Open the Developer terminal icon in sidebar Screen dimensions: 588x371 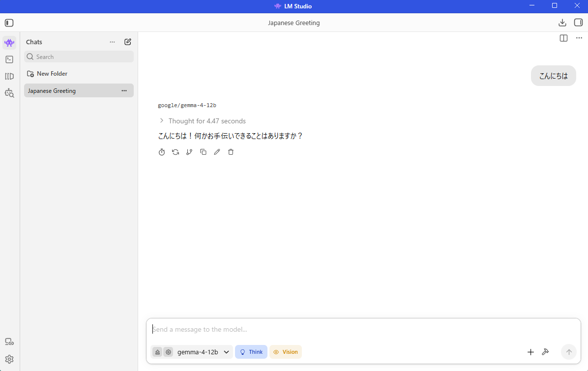tap(9, 59)
